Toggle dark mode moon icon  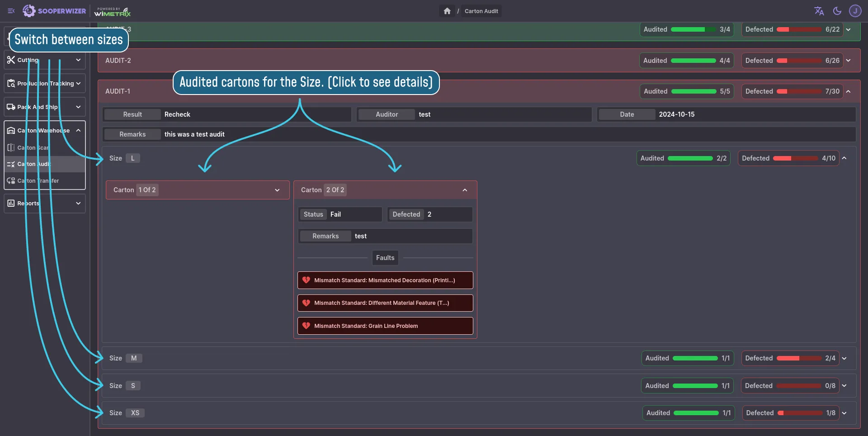click(x=837, y=11)
